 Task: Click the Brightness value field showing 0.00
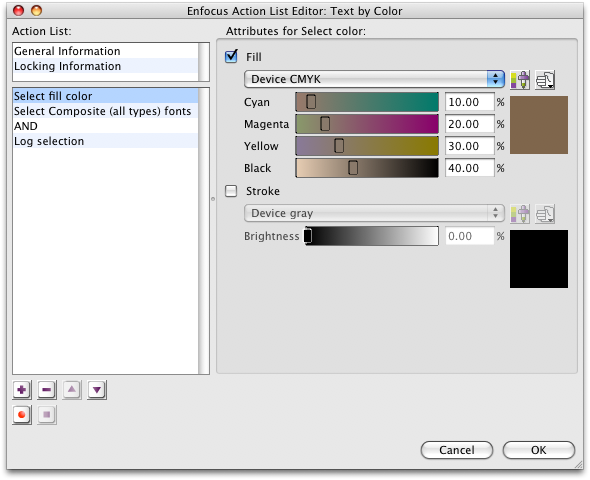click(x=470, y=236)
